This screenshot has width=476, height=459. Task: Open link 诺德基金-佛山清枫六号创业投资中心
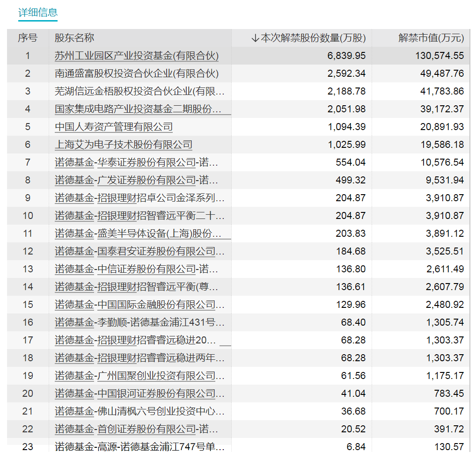click(139, 411)
